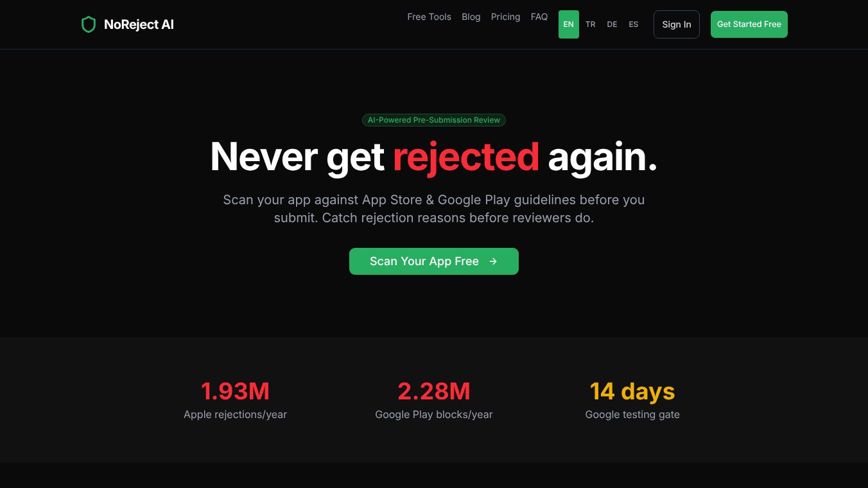Switch site language to TR

pyautogui.click(x=590, y=24)
